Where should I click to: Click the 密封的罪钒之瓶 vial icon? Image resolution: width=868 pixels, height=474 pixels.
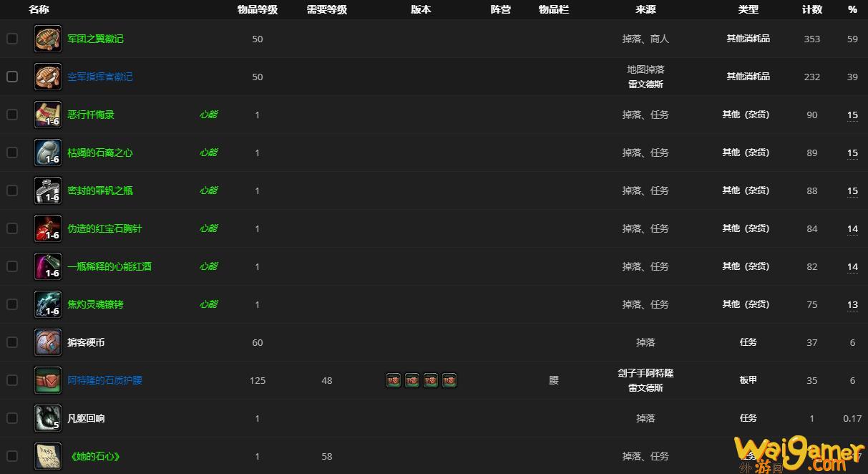click(x=48, y=190)
